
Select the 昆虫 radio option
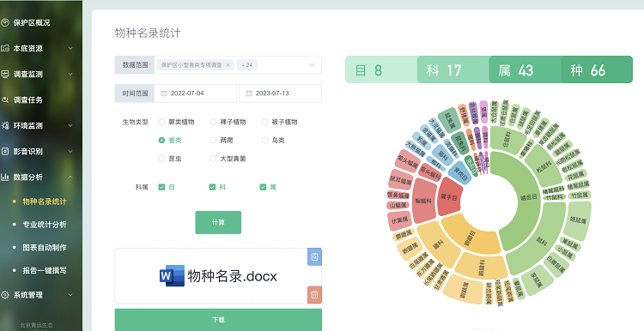[161, 159]
